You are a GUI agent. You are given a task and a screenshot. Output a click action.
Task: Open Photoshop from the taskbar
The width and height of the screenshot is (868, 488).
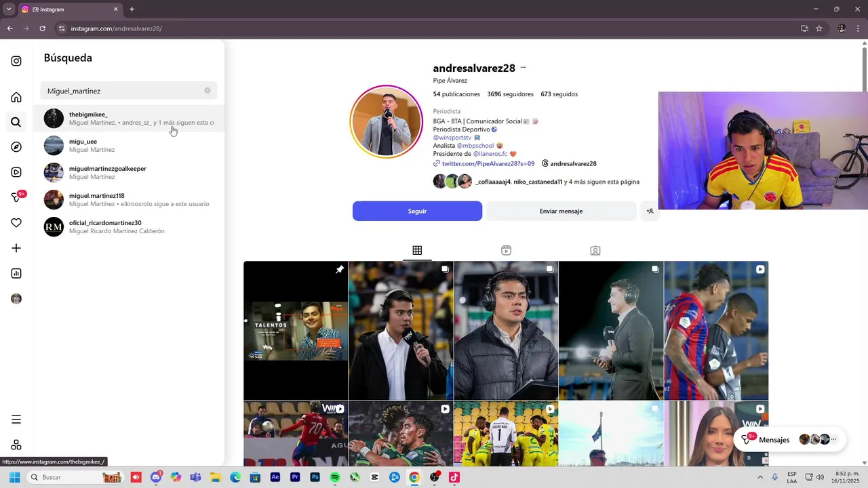click(315, 477)
